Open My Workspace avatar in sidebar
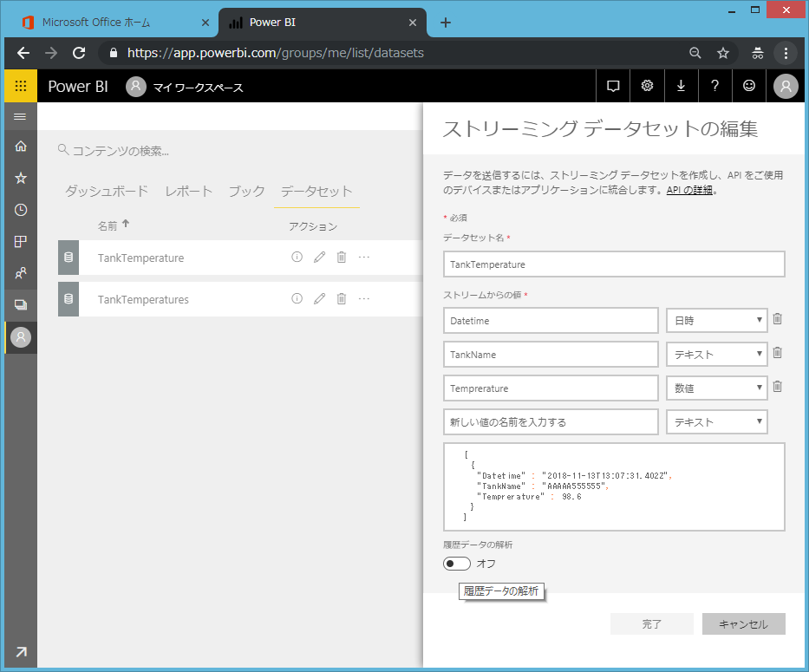The image size is (809, 672). [21, 337]
